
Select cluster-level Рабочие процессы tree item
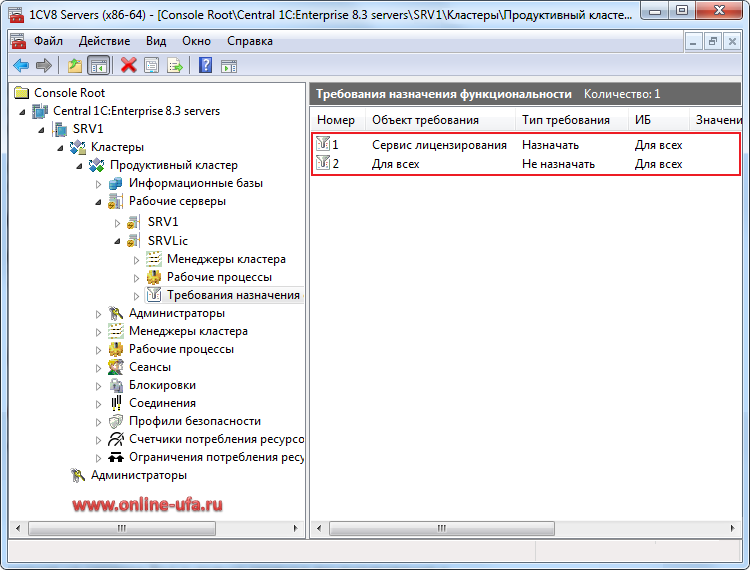[x=181, y=349]
